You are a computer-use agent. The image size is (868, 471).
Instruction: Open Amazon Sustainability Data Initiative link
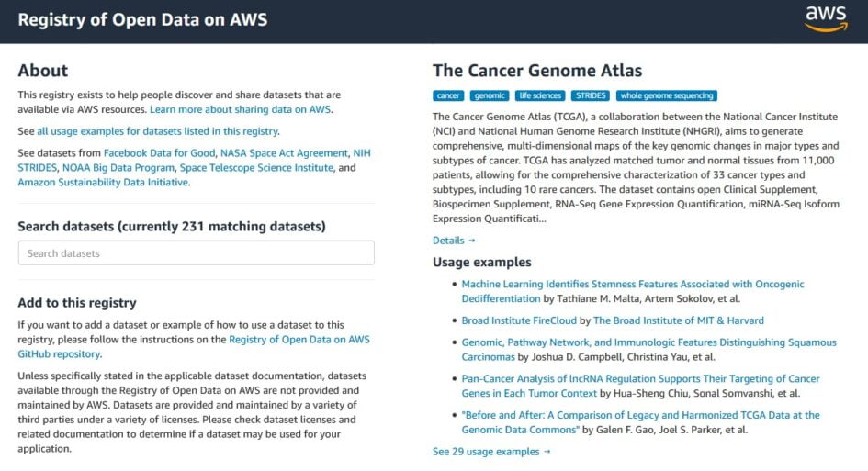click(103, 183)
